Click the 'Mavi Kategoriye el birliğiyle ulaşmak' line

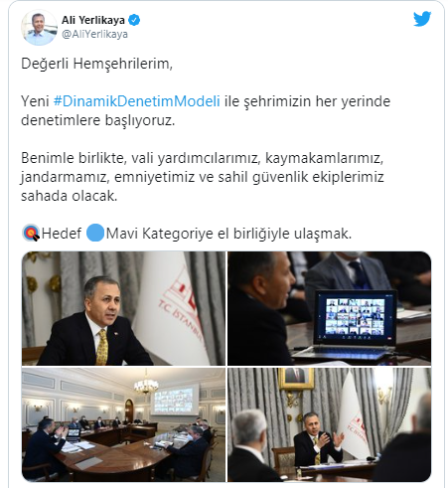tap(228, 234)
